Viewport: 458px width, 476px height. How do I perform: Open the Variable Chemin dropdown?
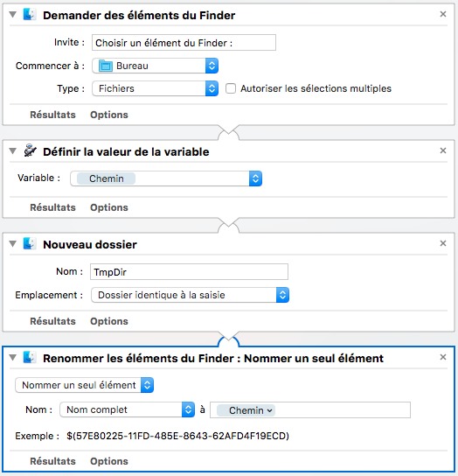point(166,178)
